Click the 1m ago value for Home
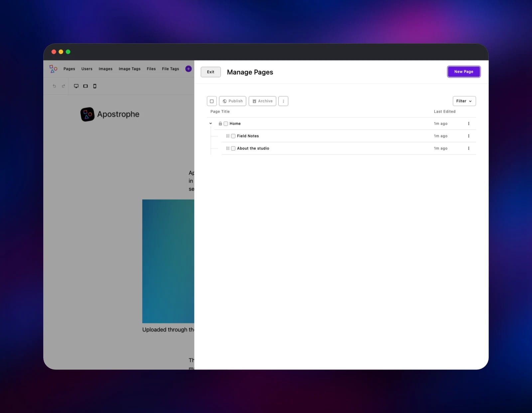 coord(441,124)
